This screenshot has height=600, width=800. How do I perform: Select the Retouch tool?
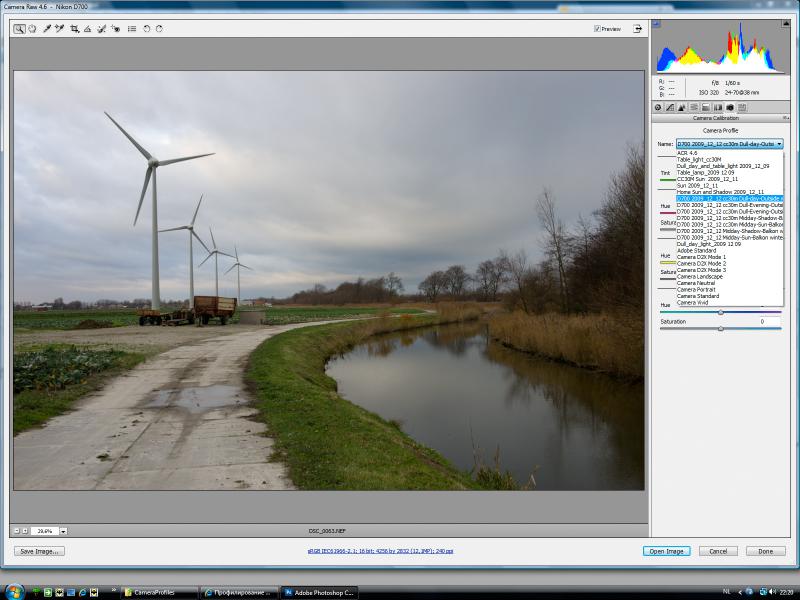[x=102, y=29]
